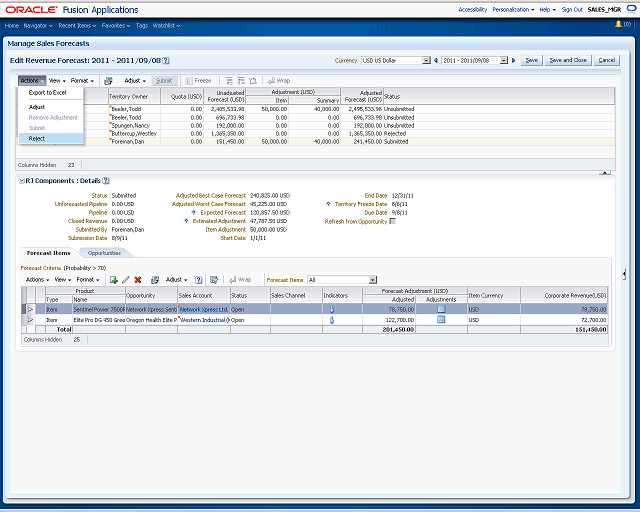Click the notifications bell icon

coord(618,24)
